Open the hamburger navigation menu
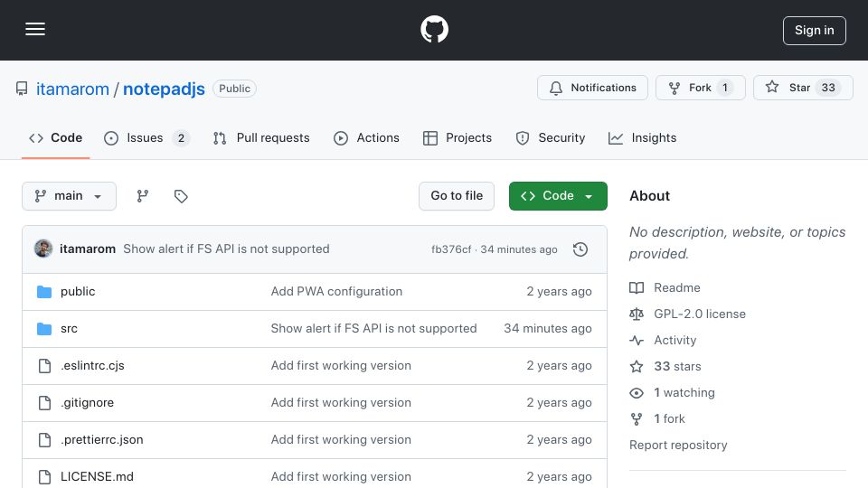The image size is (868, 488). coord(35,29)
